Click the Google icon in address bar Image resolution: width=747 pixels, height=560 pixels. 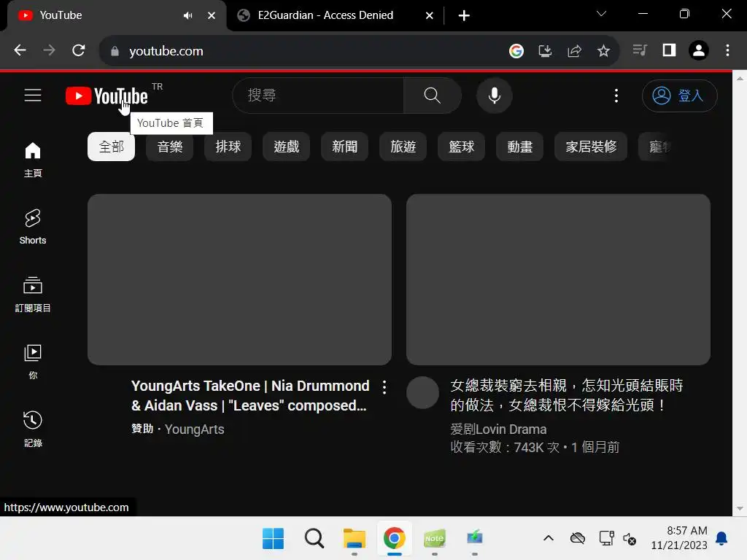[516, 51]
